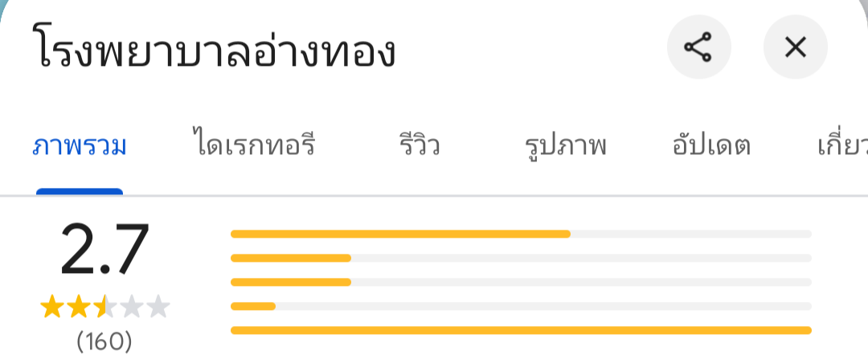Tap the share icon beside the hospital name
This screenshot has height=355, width=868.
point(698,48)
